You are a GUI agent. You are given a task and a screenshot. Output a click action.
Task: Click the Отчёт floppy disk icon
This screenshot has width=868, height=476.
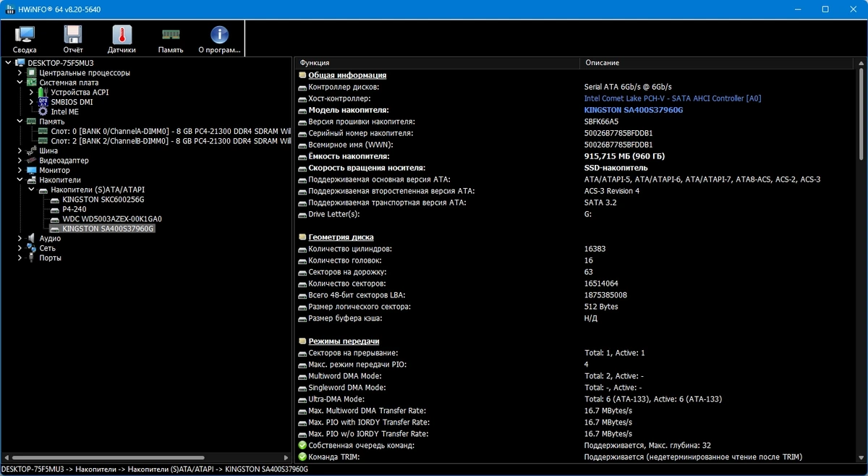click(73, 35)
